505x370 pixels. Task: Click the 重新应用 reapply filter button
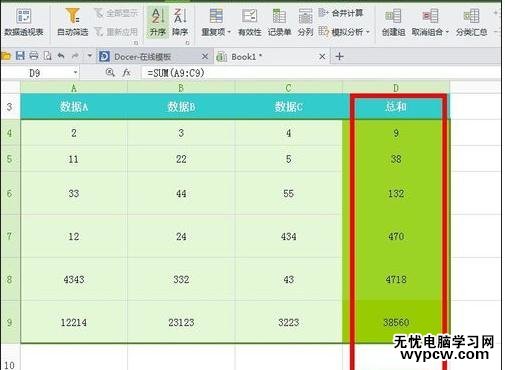tap(116, 32)
